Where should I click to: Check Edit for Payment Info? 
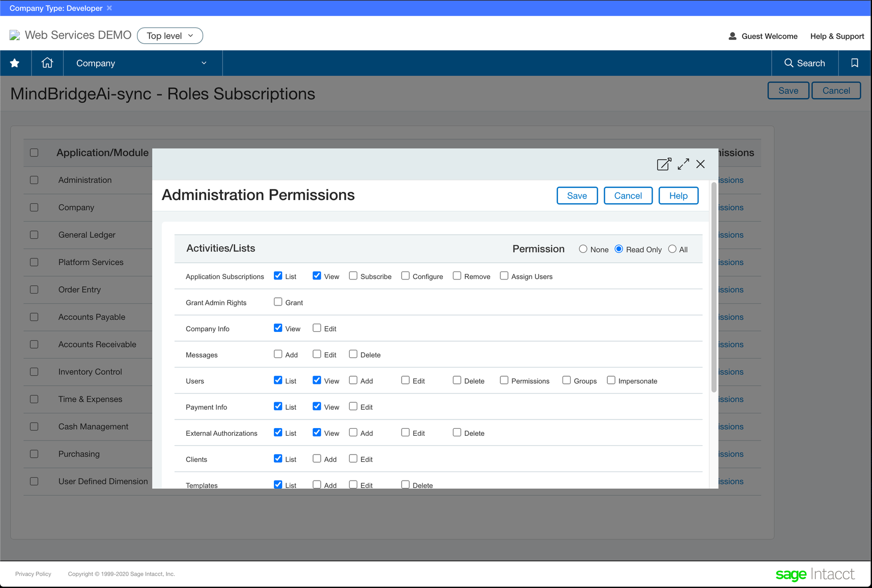pyautogui.click(x=353, y=406)
